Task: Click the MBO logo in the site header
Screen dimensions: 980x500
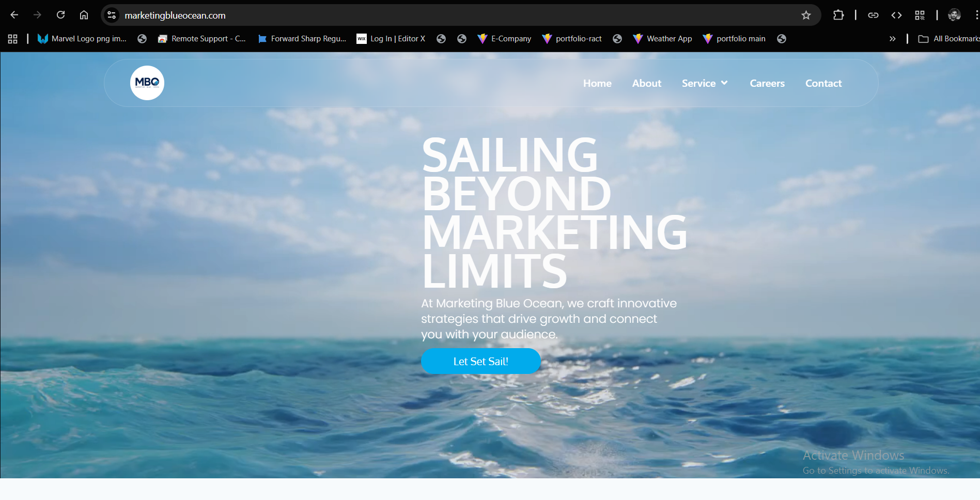Action: [x=147, y=83]
